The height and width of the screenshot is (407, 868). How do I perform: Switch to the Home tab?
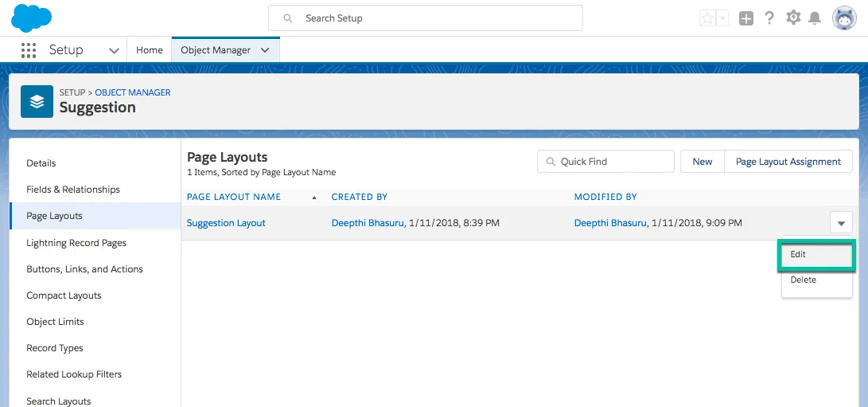pyautogui.click(x=150, y=50)
